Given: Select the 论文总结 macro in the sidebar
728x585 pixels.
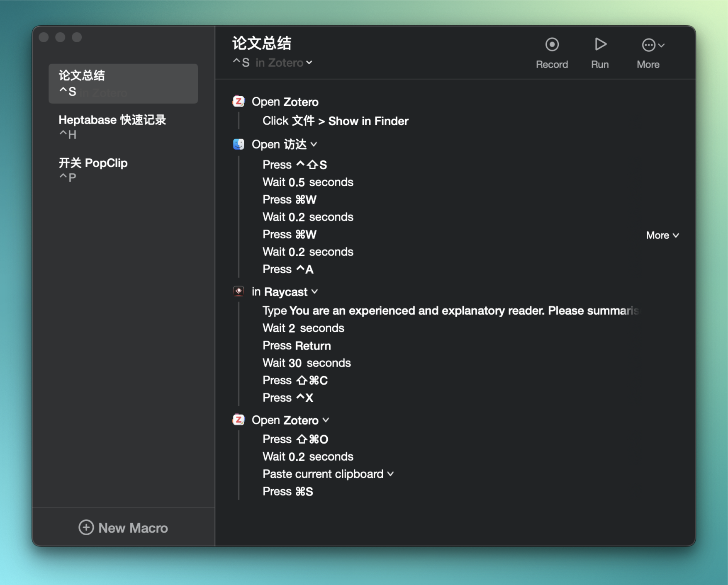Looking at the screenshot, I should point(123,83).
